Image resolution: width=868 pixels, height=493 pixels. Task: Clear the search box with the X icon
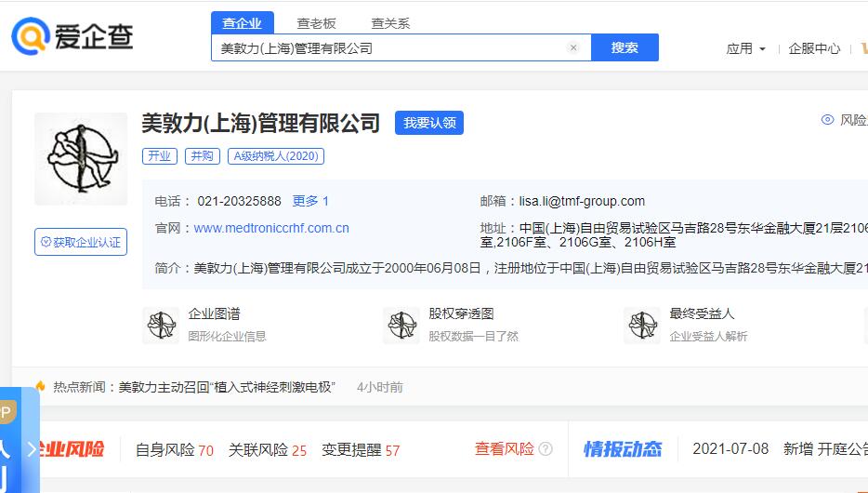[x=573, y=47]
